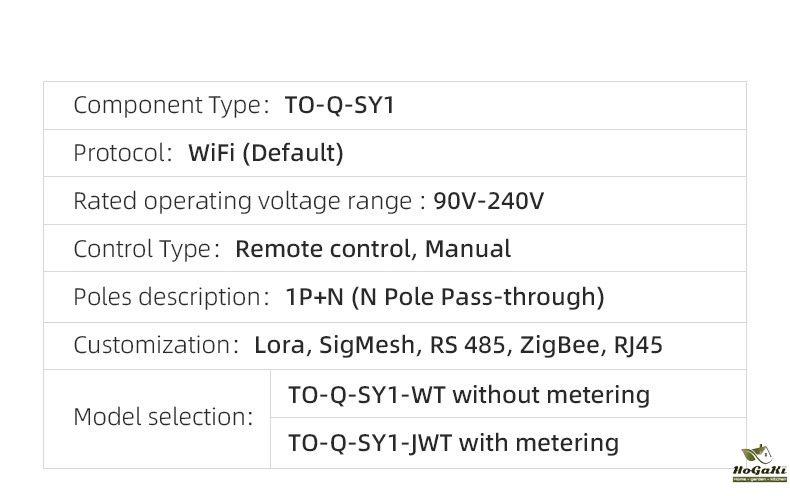Choose "TO-Q-SY1-WT without metering" model row
The width and height of the screenshot is (790, 496).
coord(469,394)
